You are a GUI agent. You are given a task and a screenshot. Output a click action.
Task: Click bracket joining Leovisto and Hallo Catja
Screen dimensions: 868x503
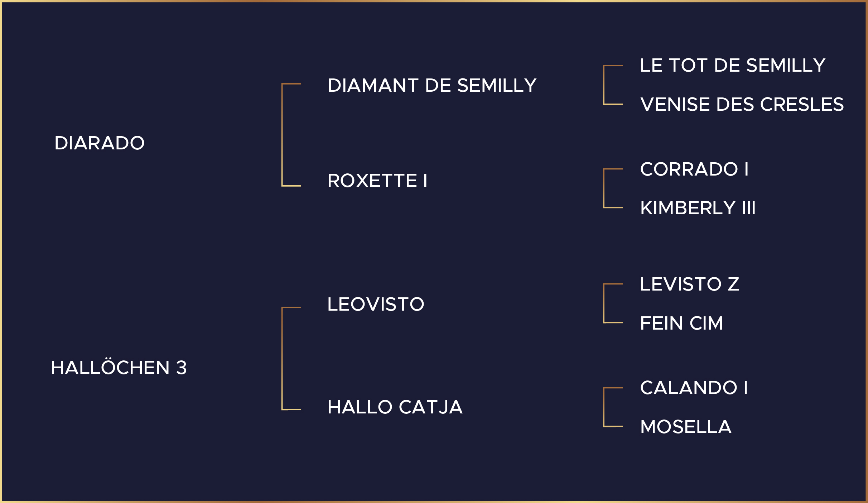point(283,358)
